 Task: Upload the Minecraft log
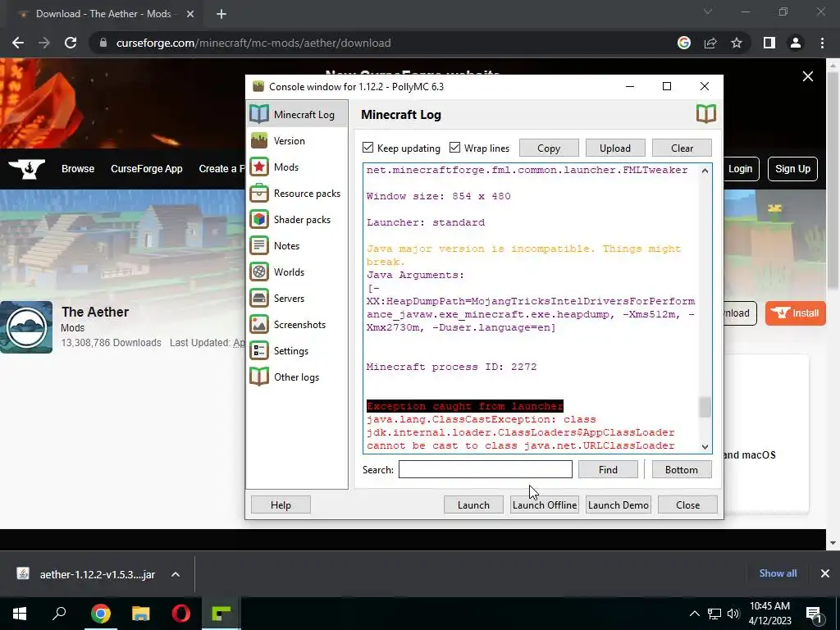pyautogui.click(x=615, y=148)
